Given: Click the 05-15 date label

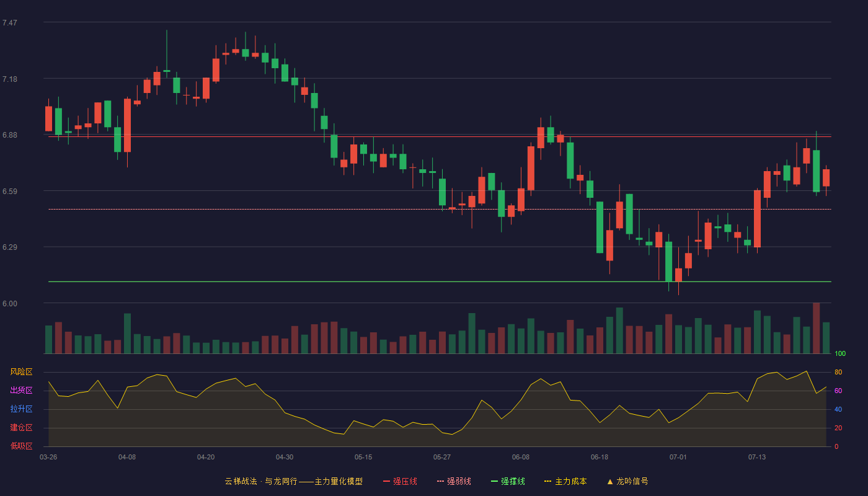Looking at the screenshot, I should click(363, 457).
